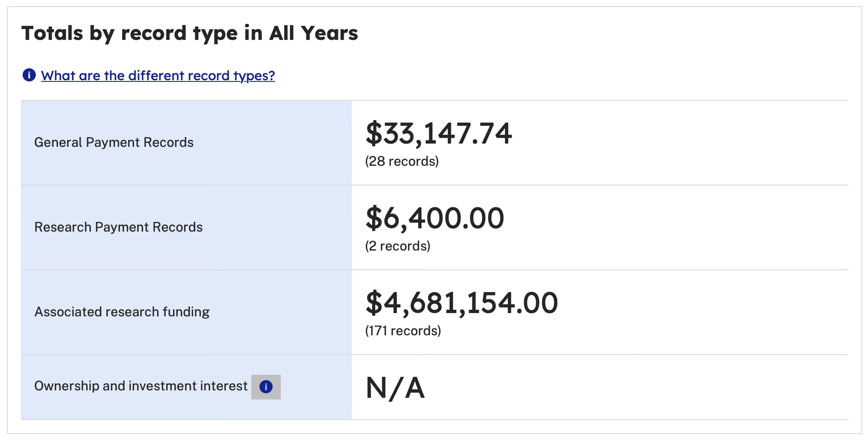Click the (171 records) count text
This screenshot has width=868, height=441.
[403, 331]
